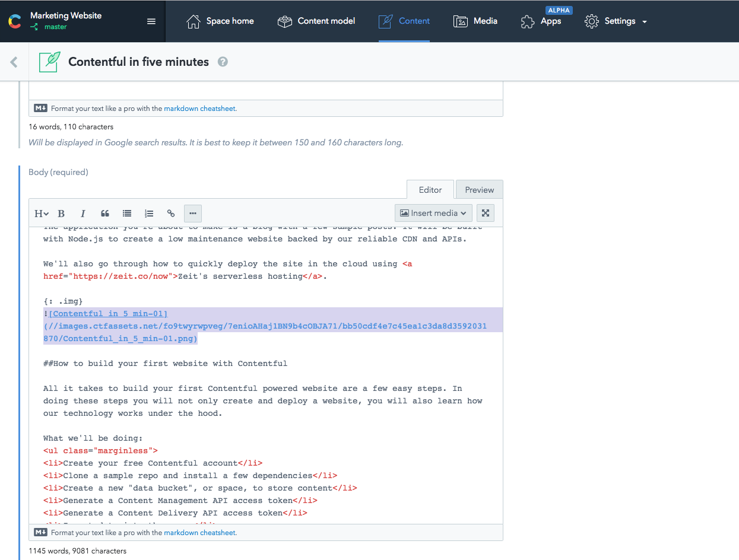Click the '{: .img}' line in editor
Screen dimensions: 739x560
click(63, 301)
